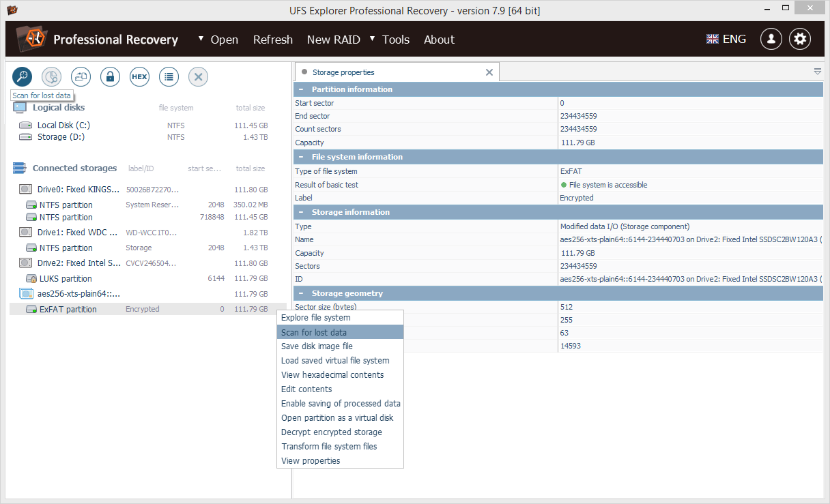Click the X close storage toolbar icon
The image size is (830, 504).
198,76
